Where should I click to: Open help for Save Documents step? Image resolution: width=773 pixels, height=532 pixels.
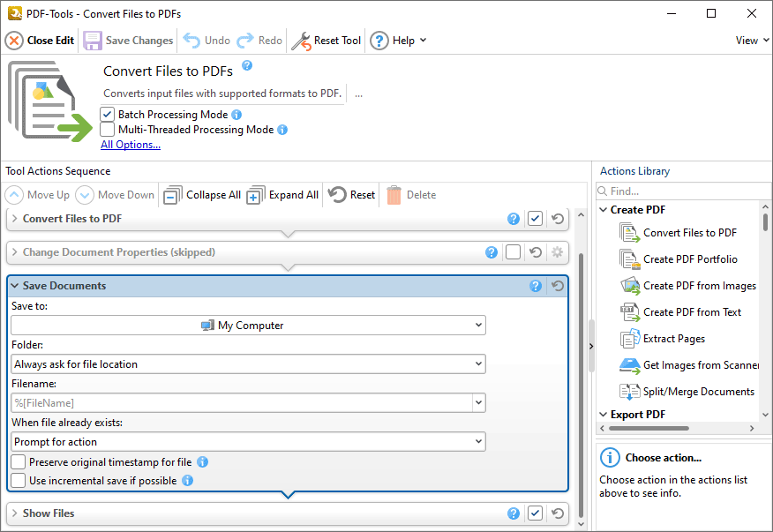tap(536, 286)
